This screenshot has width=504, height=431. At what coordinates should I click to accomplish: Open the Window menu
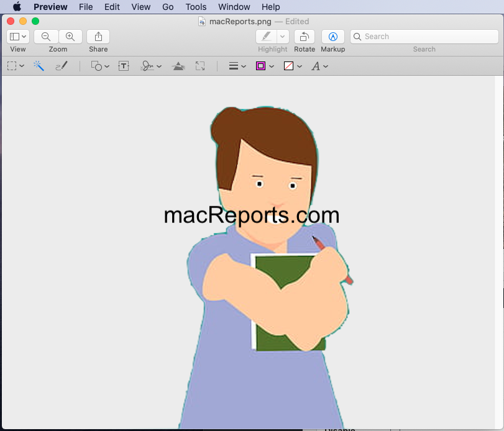(234, 7)
